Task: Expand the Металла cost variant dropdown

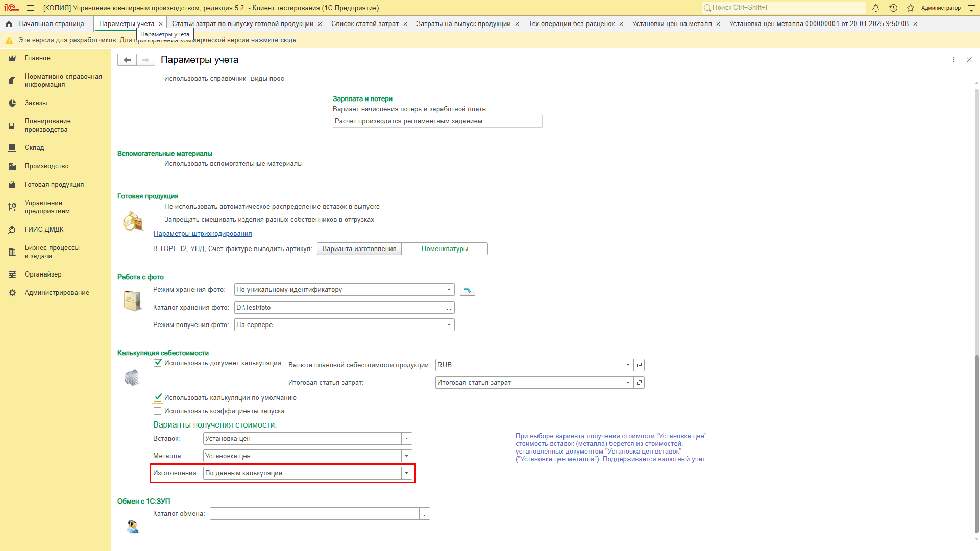Action: tap(407, 456)
